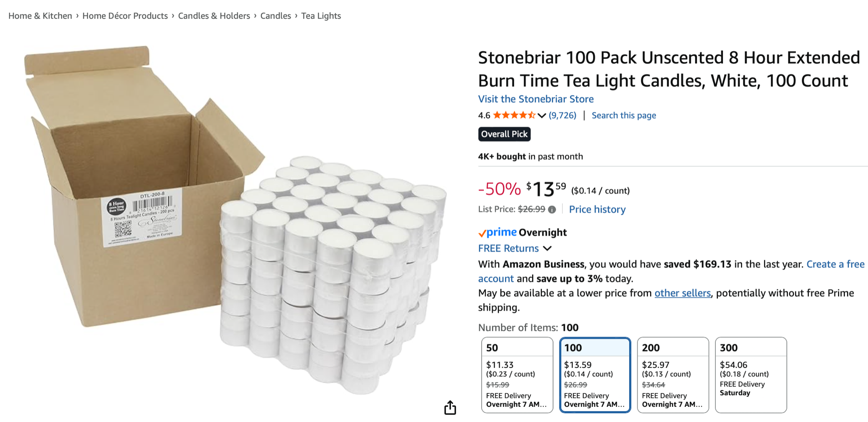Viewport: 868px width, 422px height.
Task: Click the share icon below product image
Action: (x=450, y=407)
